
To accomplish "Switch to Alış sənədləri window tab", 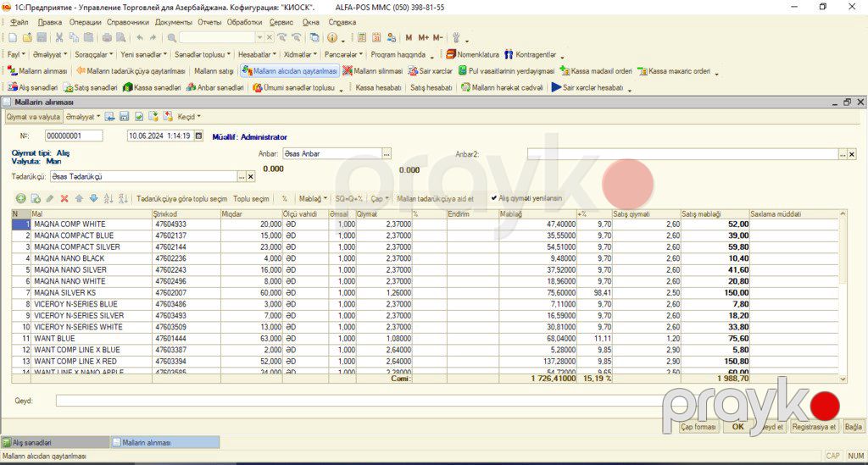I will pos(55,442).
